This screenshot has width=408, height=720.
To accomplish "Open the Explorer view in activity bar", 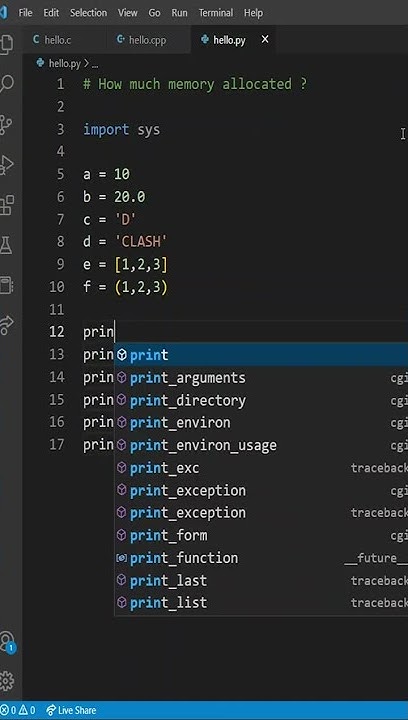I will click(6, 44).
